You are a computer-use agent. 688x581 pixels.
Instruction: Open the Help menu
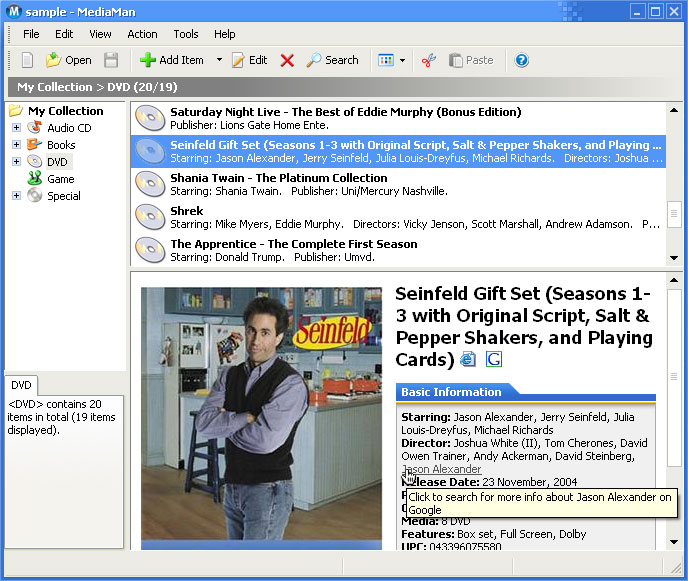[x=225, y=34]
